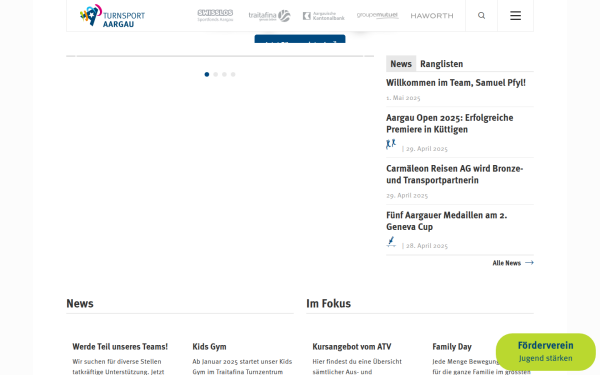Open the hamburger menu
The image size is (600, 375).
click(515, 16)
